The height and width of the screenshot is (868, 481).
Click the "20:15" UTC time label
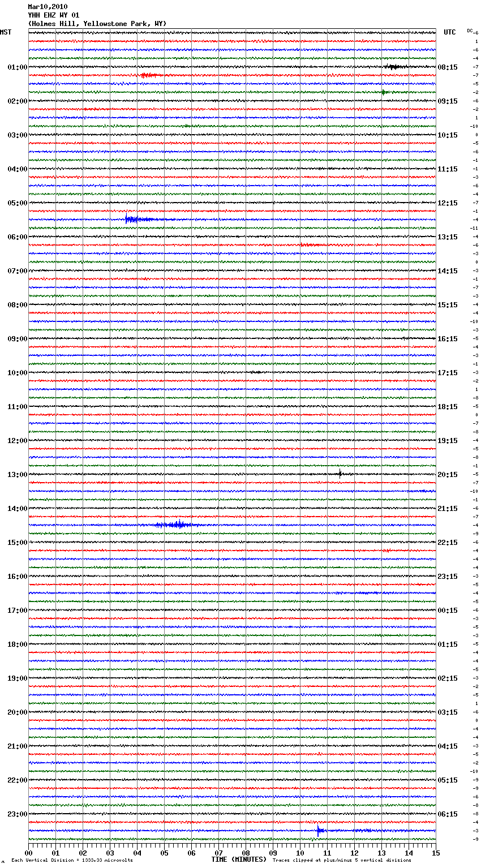pyautogui.click(x=448, y=475)
